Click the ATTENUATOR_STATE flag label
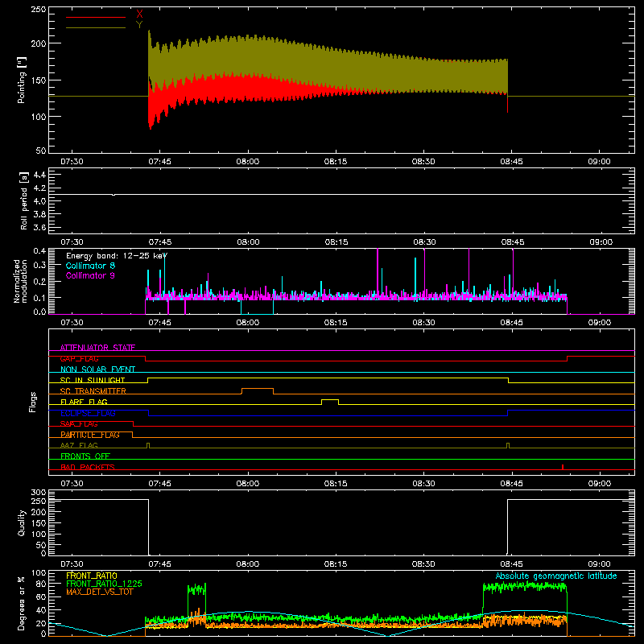Viewport: 644px width, 644px height. click(97, 348)
